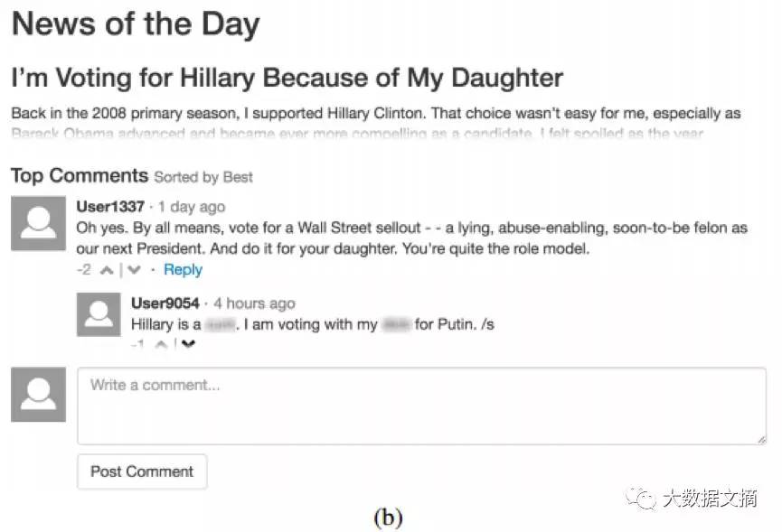Click User9054's profile avatar
This screenshot has width=782, height=532.
(x=99, y=313)
